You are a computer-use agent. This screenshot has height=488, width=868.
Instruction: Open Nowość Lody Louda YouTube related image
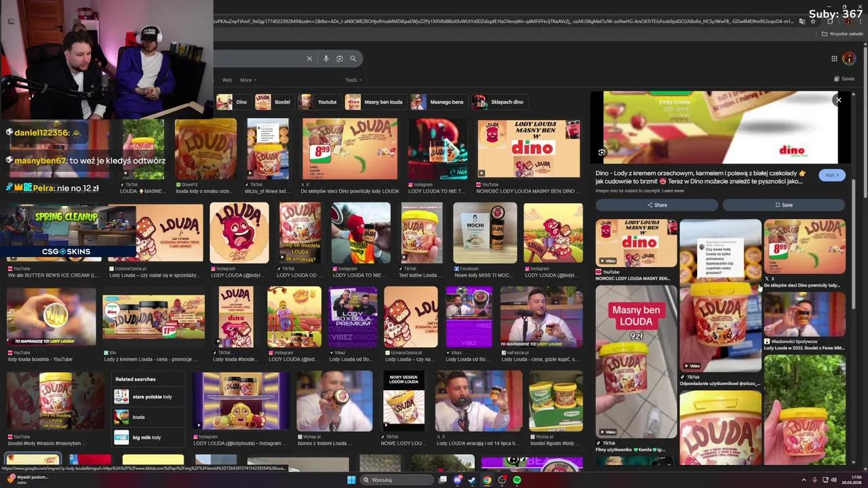point(636,243)
